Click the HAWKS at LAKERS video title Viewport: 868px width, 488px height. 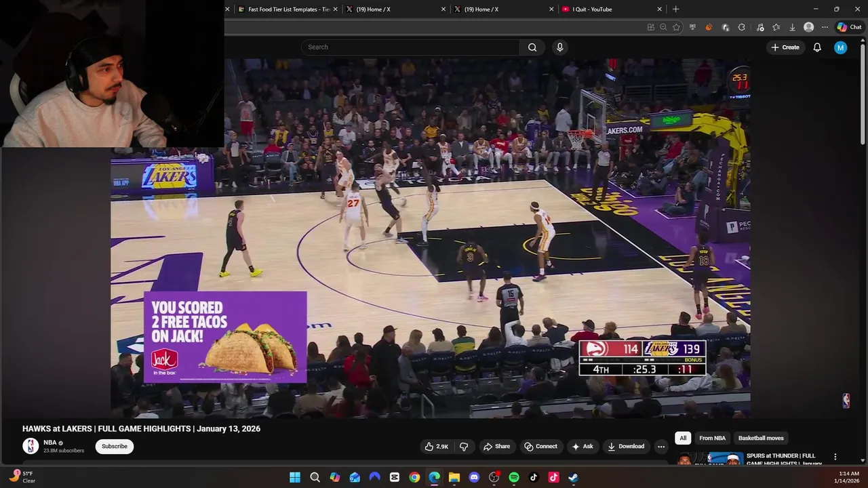coord(141,428)
